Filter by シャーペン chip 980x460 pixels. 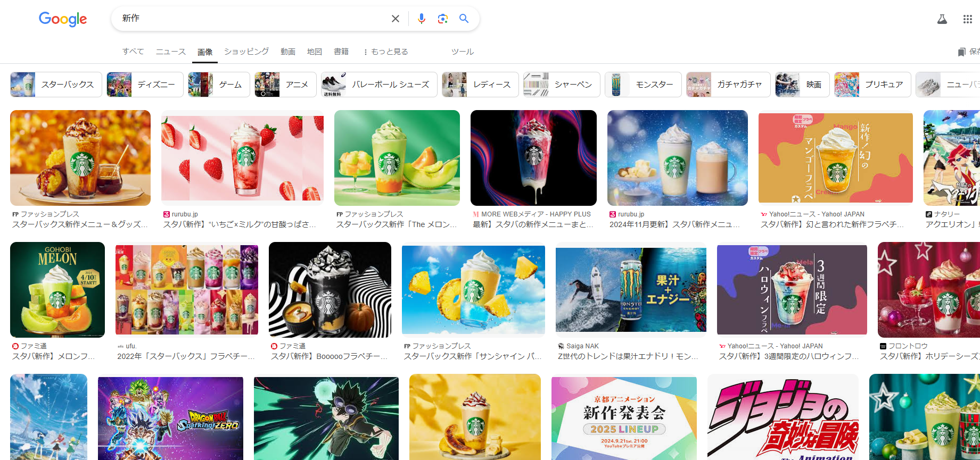click(562, 85)
